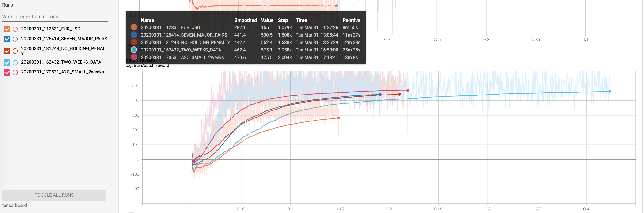The width and height of the screenshot is (644, 213).
Task: Click the TWO_WEEKS_DATA run name in the tooltip
Action: tap(181, 50)
